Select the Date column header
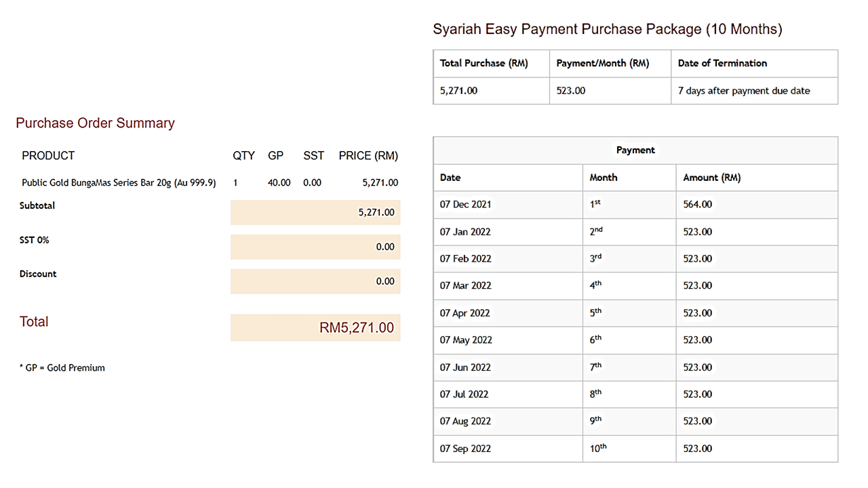868x488 pixels. pyautogui.click(x=450, y=178)
